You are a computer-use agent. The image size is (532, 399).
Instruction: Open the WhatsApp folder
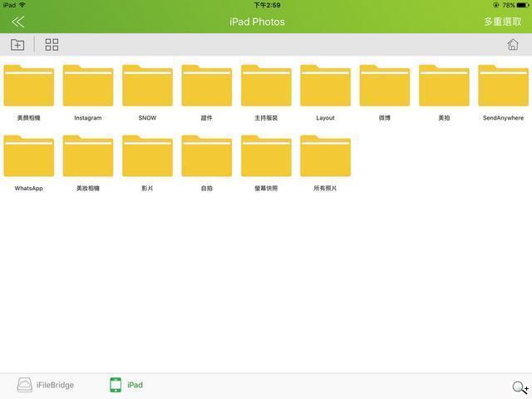click(x=29, y=155)
